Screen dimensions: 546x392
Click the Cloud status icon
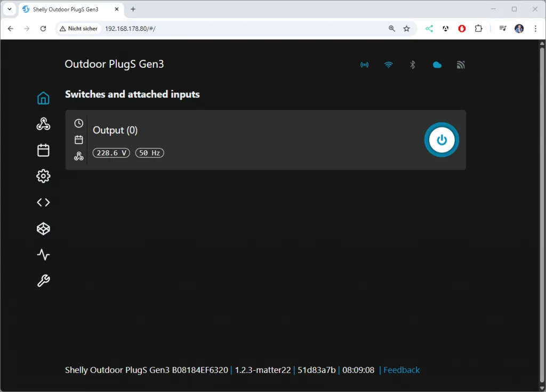click(437, 65)
